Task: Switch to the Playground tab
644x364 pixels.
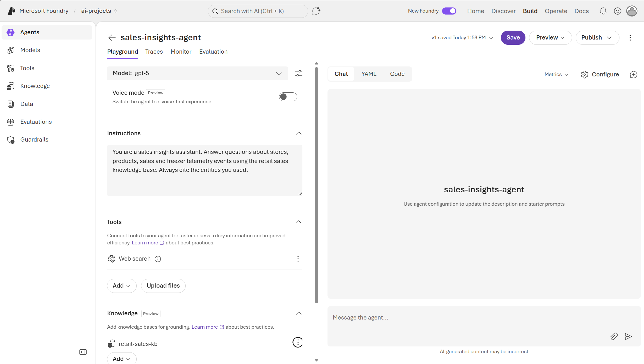Action: click(x=123, y=52)
